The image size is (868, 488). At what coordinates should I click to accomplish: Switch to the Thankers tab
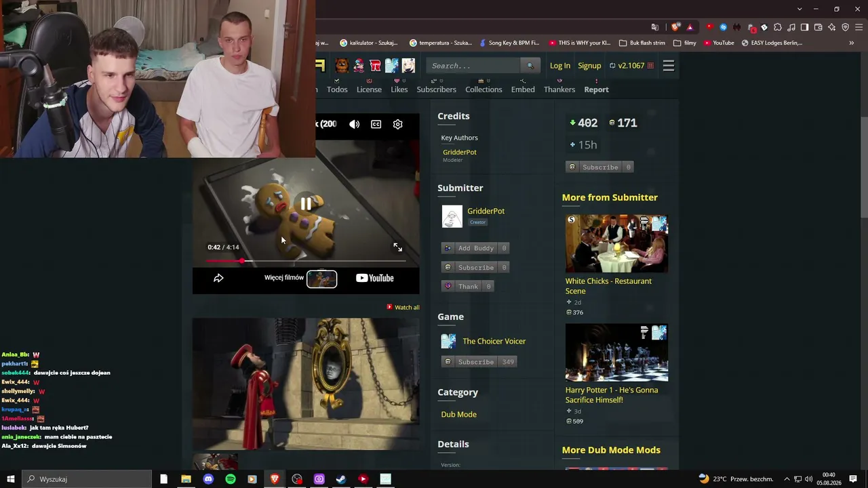click(559, 89)
